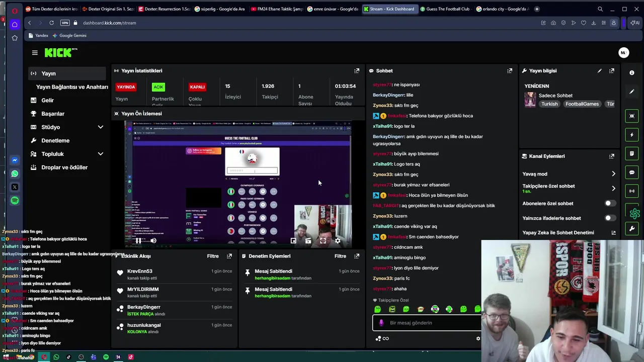Image resolution: width=644 pixels, height=362 pixels.
Task: Click the address bar URL
Action: pyautogui.click(x=109, y=23)
